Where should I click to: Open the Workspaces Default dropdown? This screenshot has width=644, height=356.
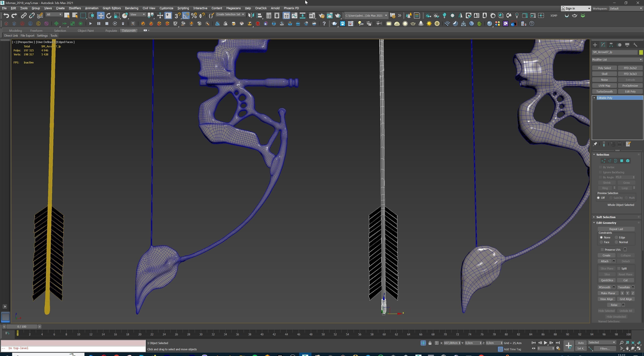pos(625,9)
